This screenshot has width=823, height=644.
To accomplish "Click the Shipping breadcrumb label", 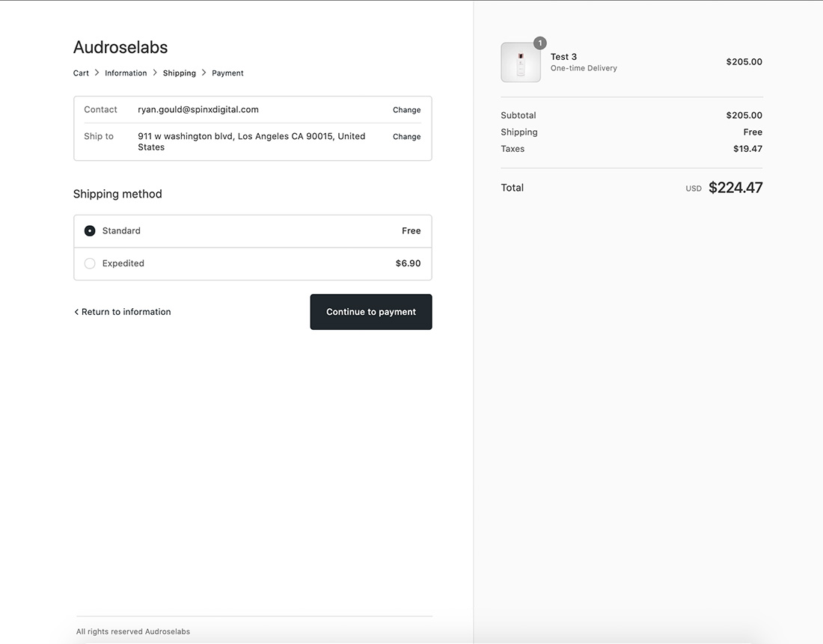I will click(x=179, y=73).
